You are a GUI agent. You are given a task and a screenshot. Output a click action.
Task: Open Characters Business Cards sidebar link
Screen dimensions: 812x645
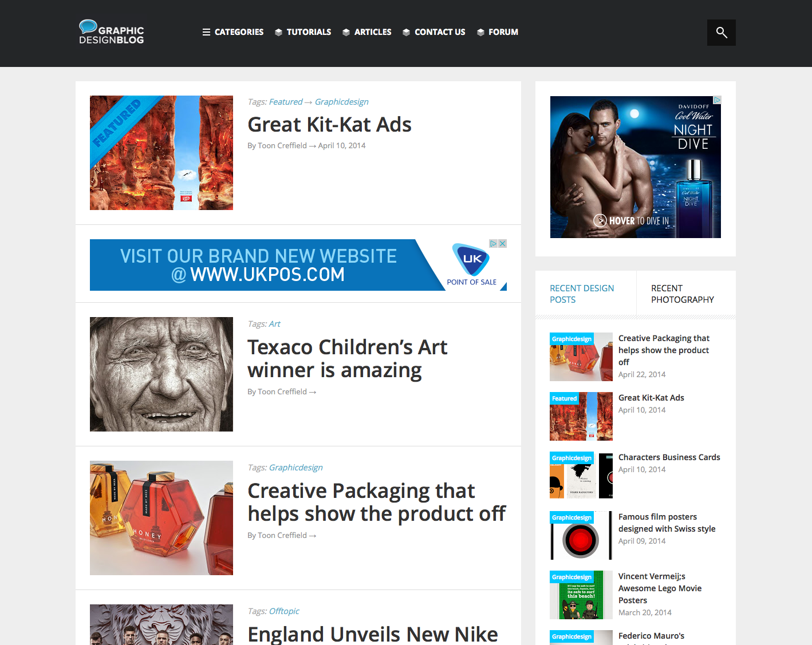(669, 457)
